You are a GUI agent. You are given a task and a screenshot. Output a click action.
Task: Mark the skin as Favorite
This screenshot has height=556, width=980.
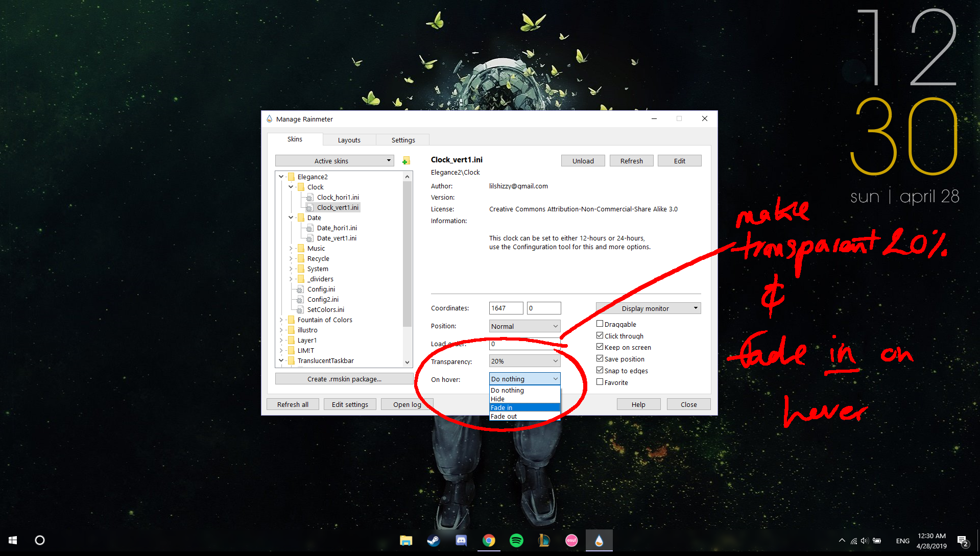click(600, 382)
